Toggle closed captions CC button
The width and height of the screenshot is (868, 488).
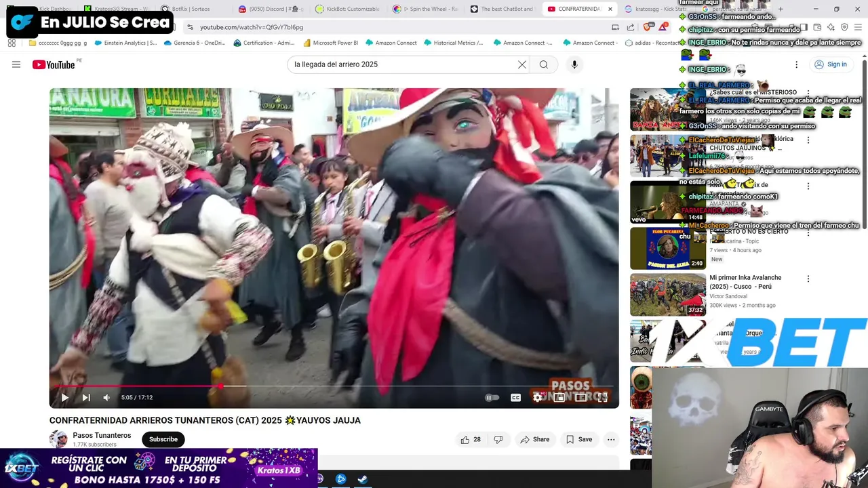515,398
